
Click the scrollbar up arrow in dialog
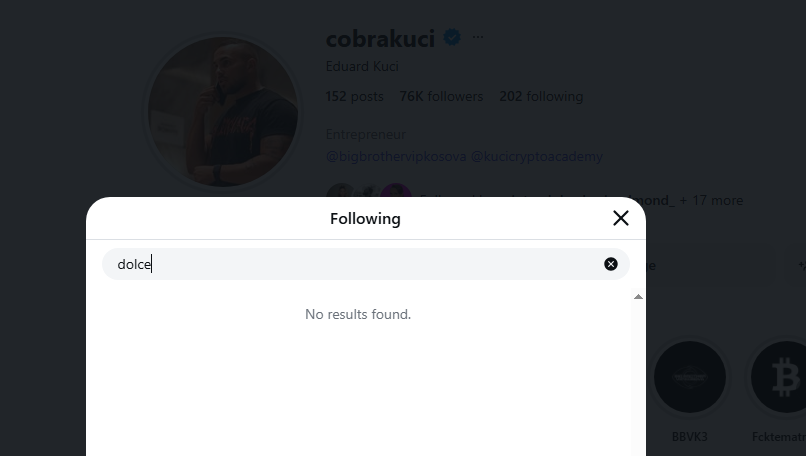[x=638, y=297]
